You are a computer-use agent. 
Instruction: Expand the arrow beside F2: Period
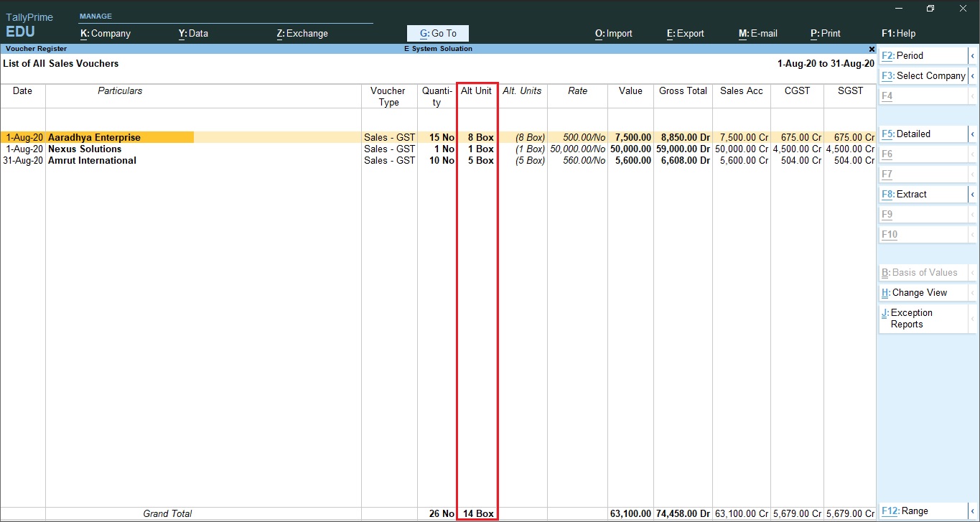(x=973, y=55)
